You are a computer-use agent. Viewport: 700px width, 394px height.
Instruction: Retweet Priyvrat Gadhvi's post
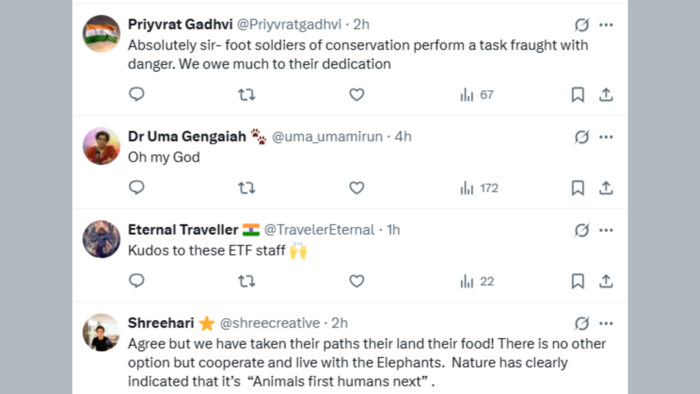[246, 95]
